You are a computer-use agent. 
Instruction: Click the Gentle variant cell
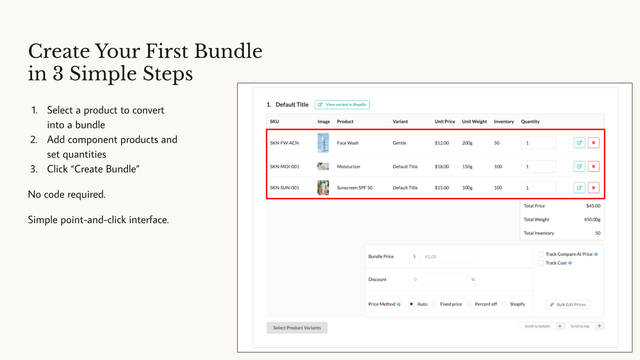pos(400,143)
